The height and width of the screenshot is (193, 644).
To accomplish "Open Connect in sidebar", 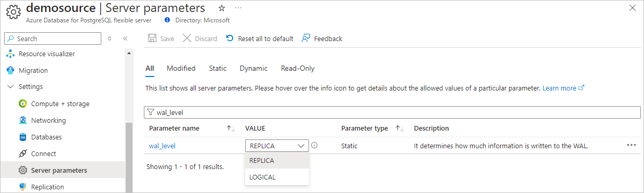I will (x=44, y=153).
